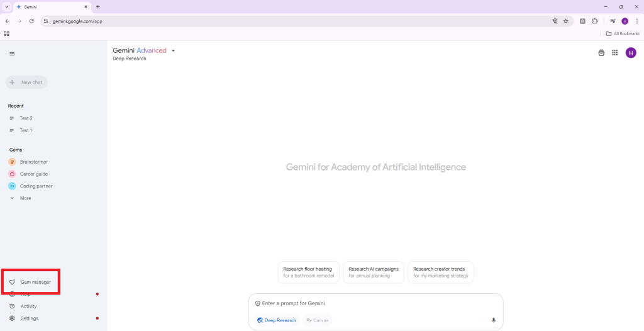Toggle the Deep Research chip

pyautogui.click(x=277, y=320)
